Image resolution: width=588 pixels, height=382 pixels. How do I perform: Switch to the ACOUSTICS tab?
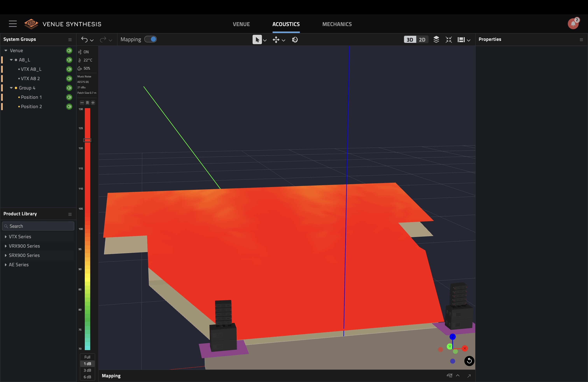click(286, 24)
